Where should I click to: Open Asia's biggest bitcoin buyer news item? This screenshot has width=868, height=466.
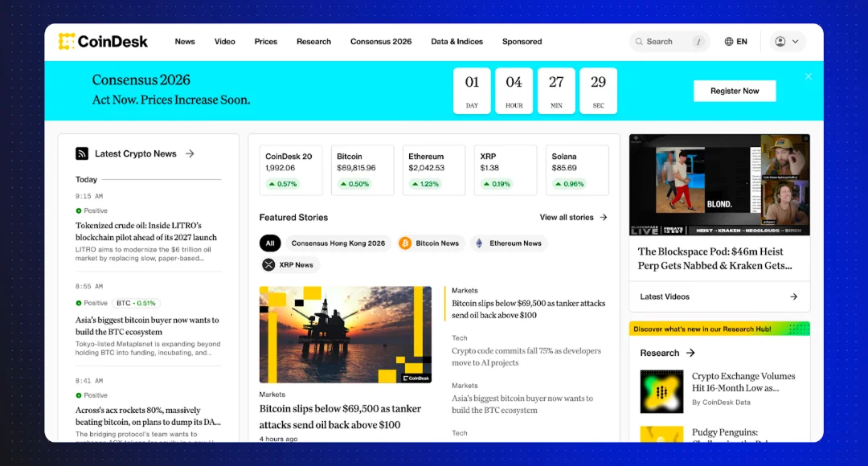pos(147,326)
